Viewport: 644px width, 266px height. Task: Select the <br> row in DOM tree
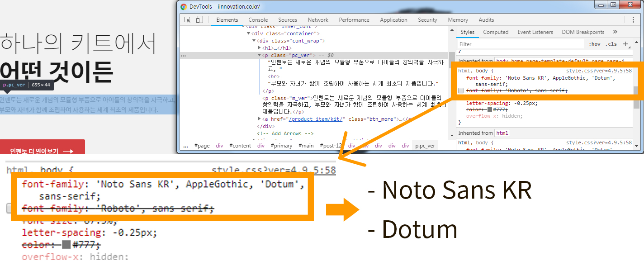[x=273, y=76]
